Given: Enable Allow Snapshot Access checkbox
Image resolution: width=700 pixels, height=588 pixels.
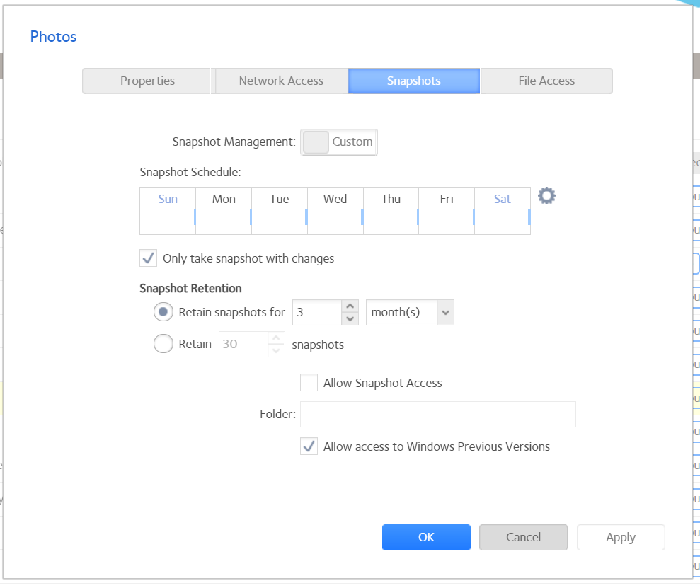Looking at the screenshot, I should pos(309,383).
